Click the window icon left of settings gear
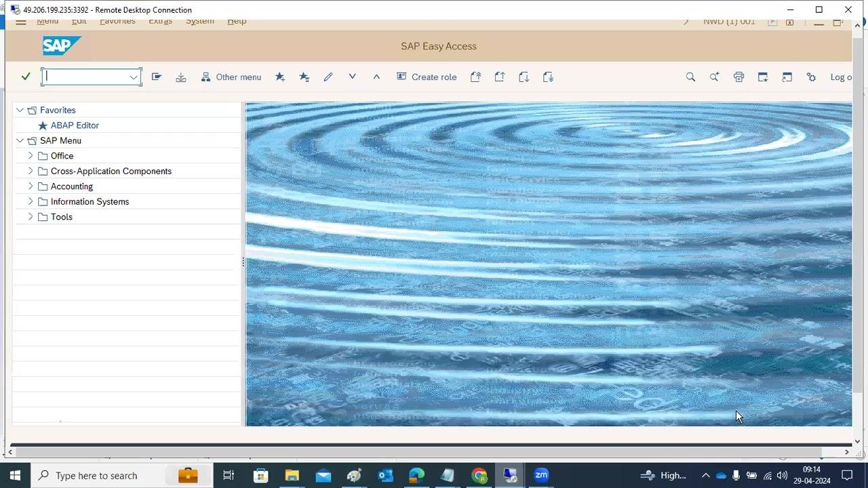Screen dimensions: 868x488 787,77
